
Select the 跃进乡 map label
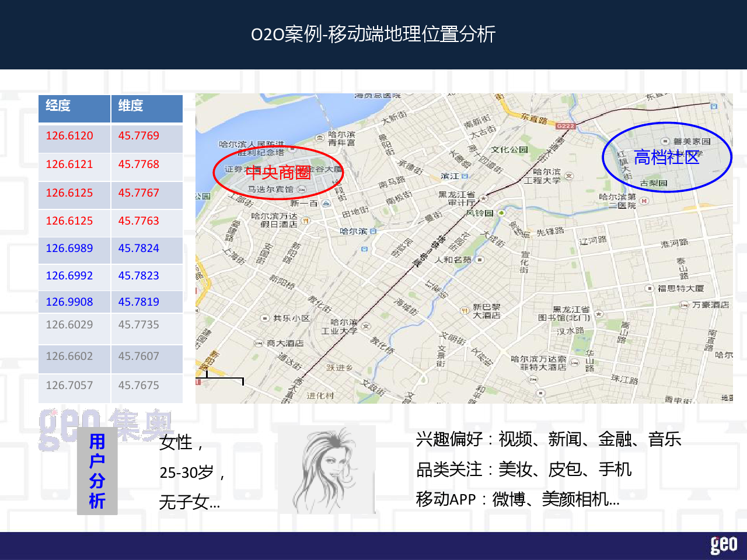click(x=340, y=368)
